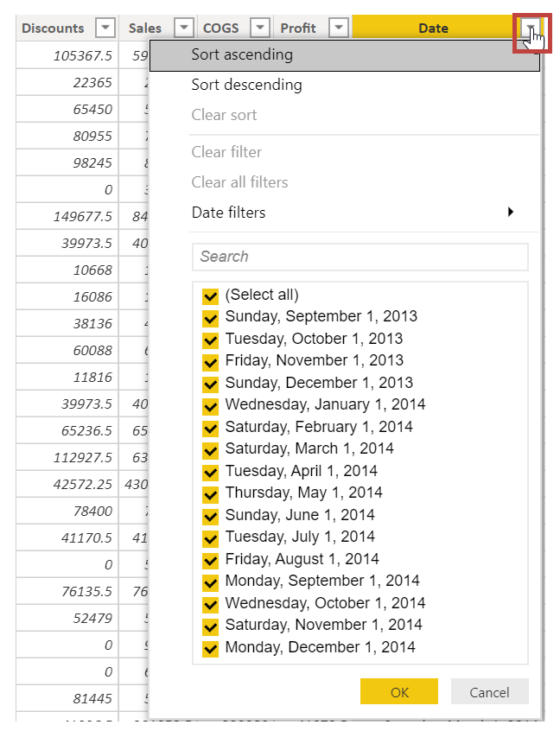Select the Discounts cell 78400
This screenshot has width=560, height=731.
click(x=67, y=511)
